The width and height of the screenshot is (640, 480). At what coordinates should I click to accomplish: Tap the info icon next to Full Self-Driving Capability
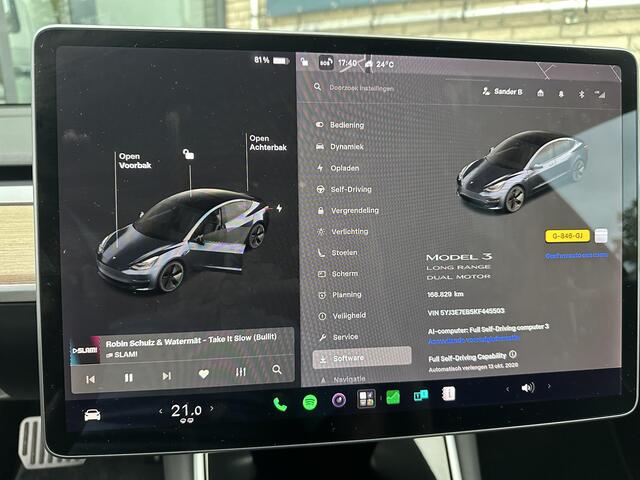click(513, 354)
